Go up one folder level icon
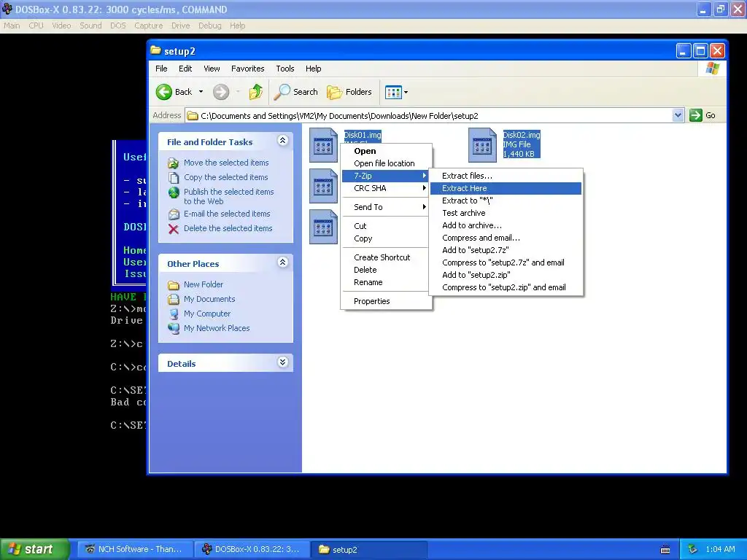The width and height of the screenshot is (747, 560). click(x=256, y=92)
